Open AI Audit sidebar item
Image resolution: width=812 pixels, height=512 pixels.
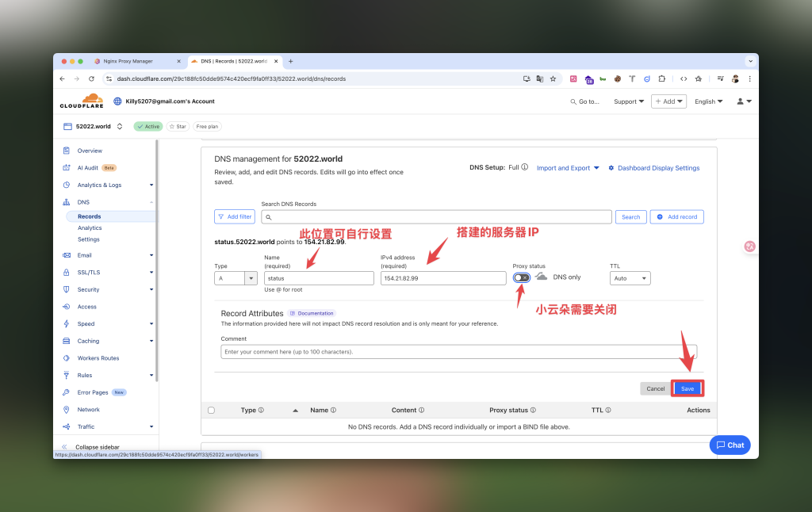tap(87, 168)
